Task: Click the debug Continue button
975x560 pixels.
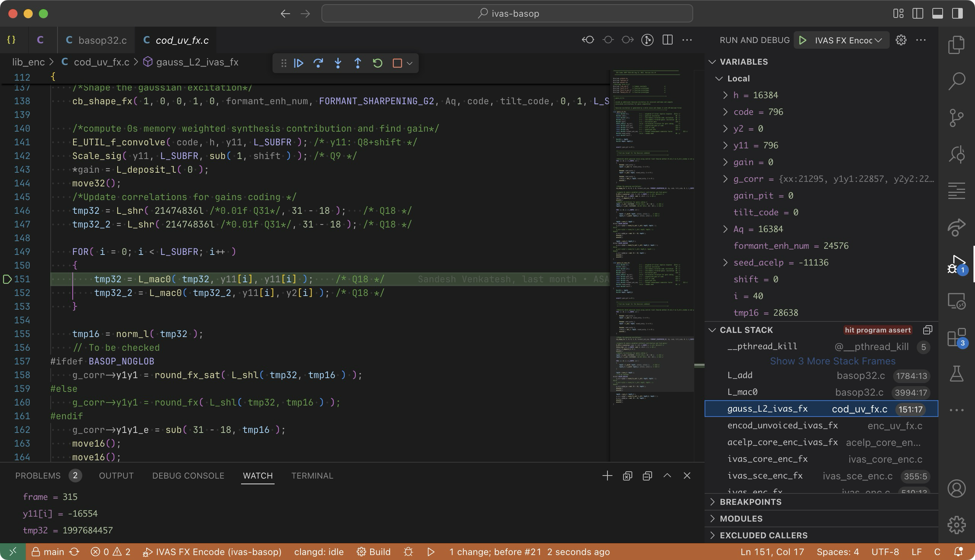Action: pyautogui.click(x=298, y=63)
